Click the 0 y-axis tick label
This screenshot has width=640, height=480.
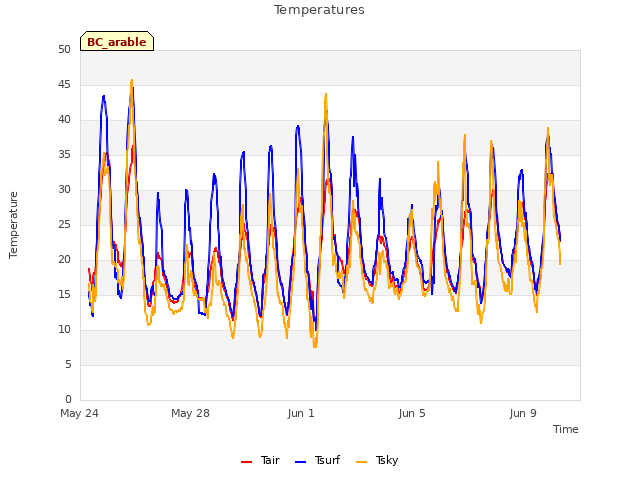[x=68, y=399]
